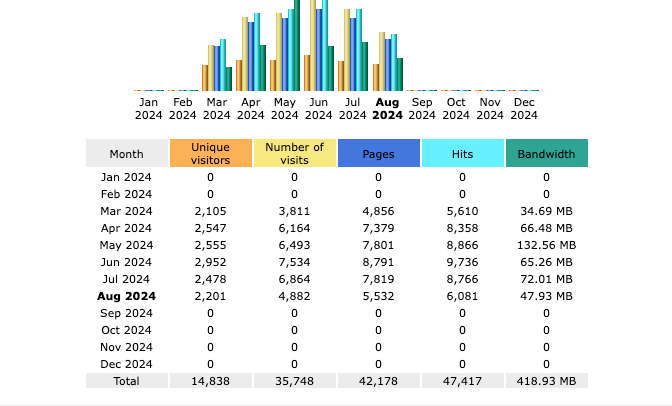Click the gray Month column header
Viewport: 672px width, 406px height.
point(126,154)
